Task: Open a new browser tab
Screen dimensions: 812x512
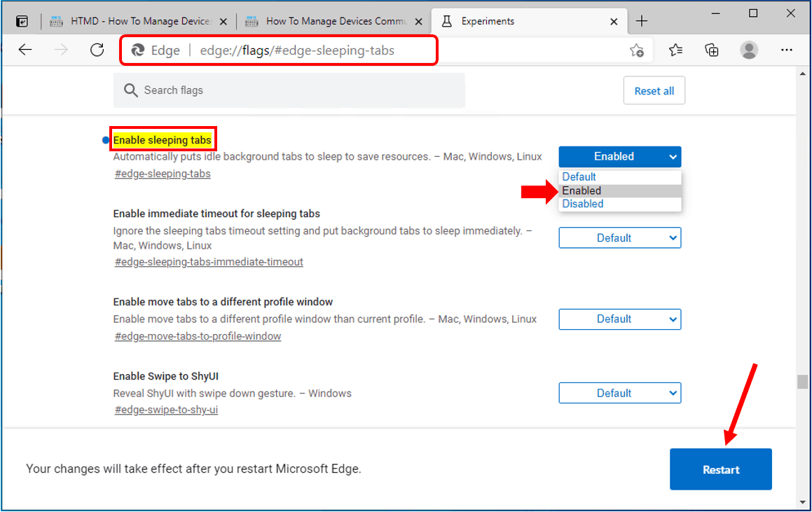Action: 642,21
